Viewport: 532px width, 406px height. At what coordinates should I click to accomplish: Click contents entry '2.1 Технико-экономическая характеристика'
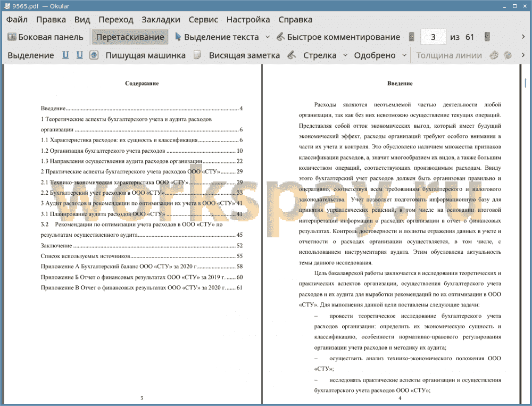(142, 183)
